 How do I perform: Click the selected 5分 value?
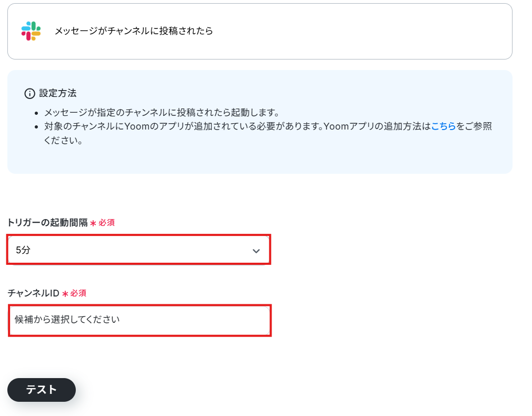tap(23, 250)
